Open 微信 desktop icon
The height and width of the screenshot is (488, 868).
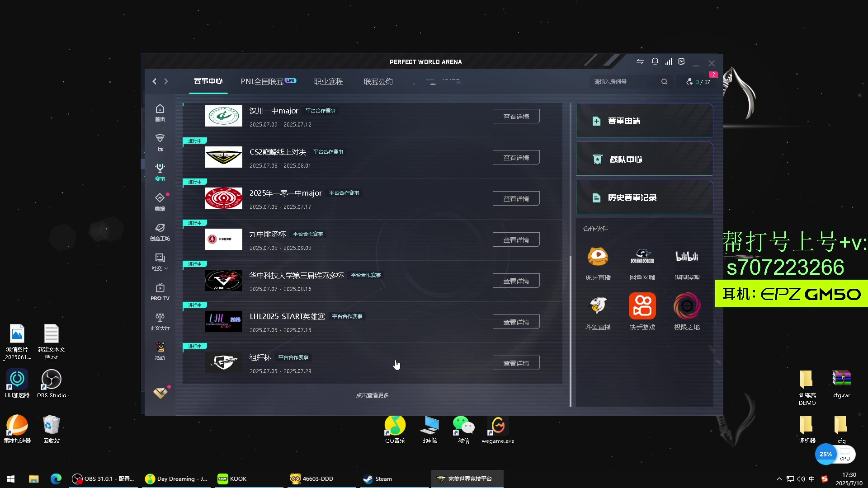pos(463,430)
